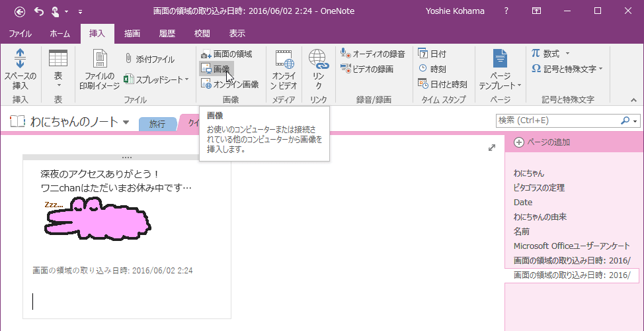
Task: Toggle touch/mouse mode icon
Action: tap(56, 11)
